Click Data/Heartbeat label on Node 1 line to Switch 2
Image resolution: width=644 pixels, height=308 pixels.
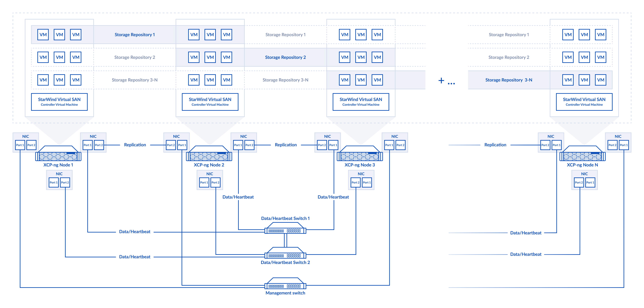click(x=135, y=257)
